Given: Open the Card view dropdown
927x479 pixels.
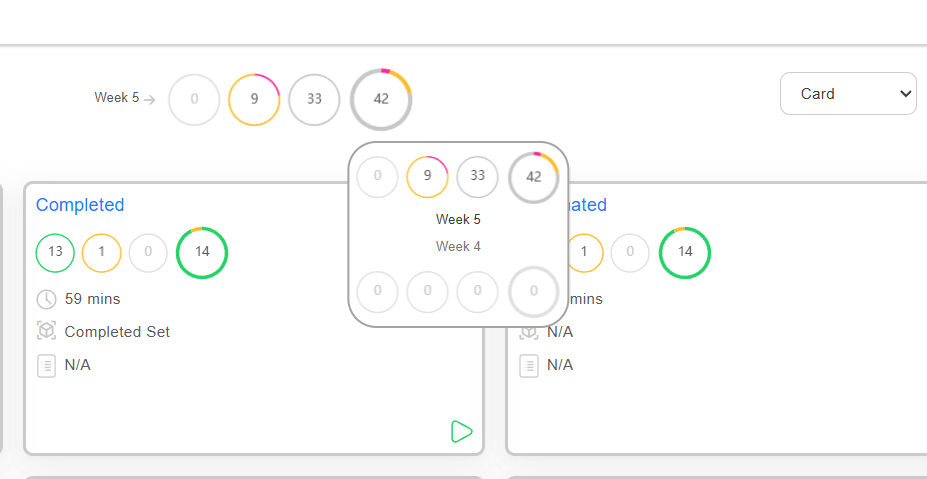Looking at the screenshot, I should point(848,94).
